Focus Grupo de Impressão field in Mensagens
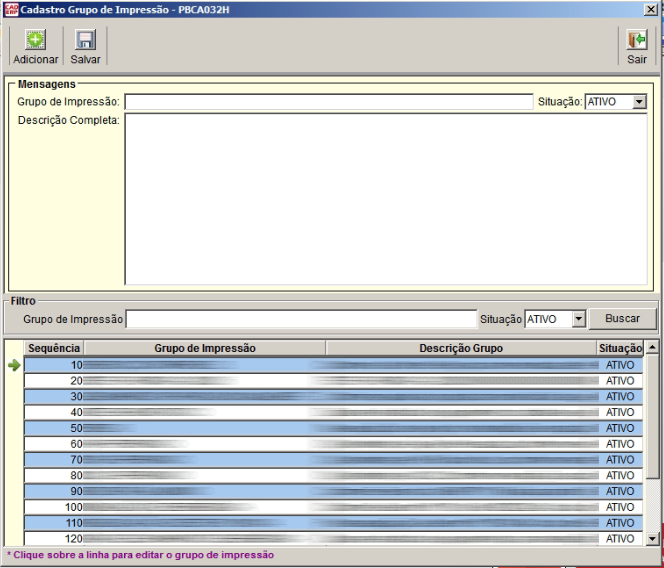664x568 pixels. coord(329,102)
